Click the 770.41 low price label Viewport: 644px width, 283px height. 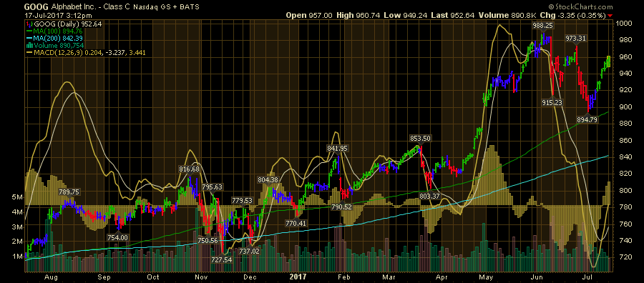click(x=296, y=224)
